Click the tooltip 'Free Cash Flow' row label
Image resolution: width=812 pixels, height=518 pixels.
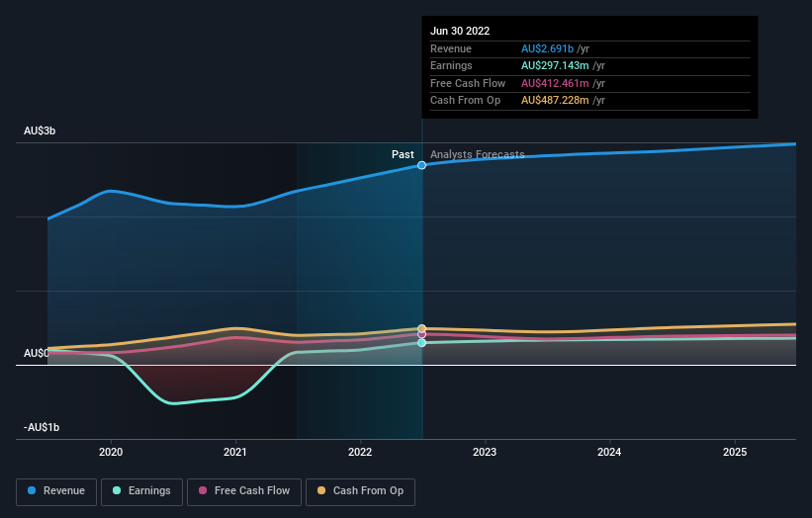tap(468, 83)
